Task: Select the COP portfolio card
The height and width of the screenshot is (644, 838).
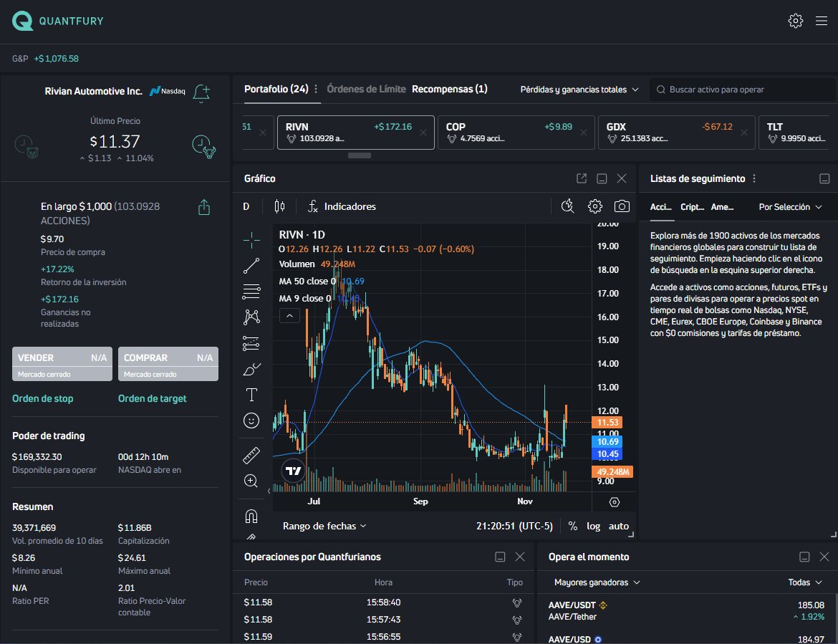Action: 516,132
